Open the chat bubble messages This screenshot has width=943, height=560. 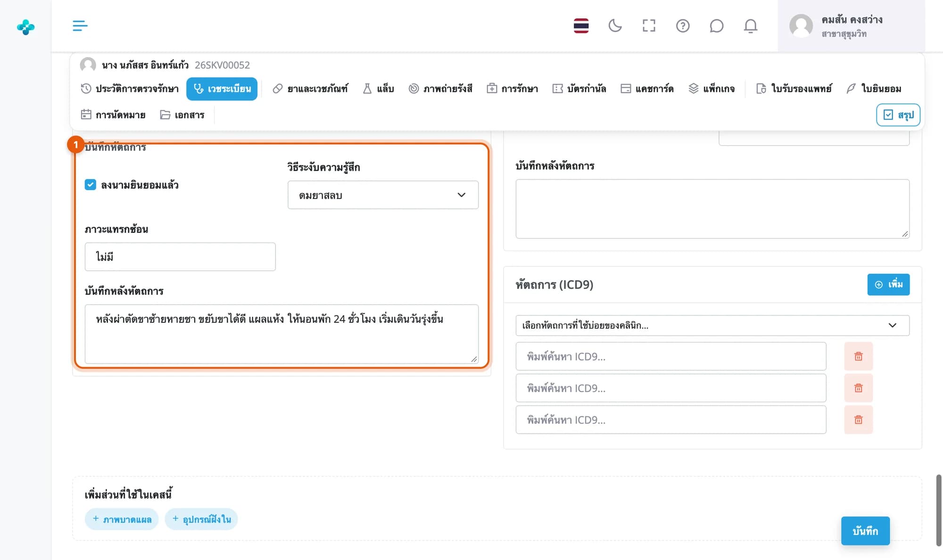(716, 25)
